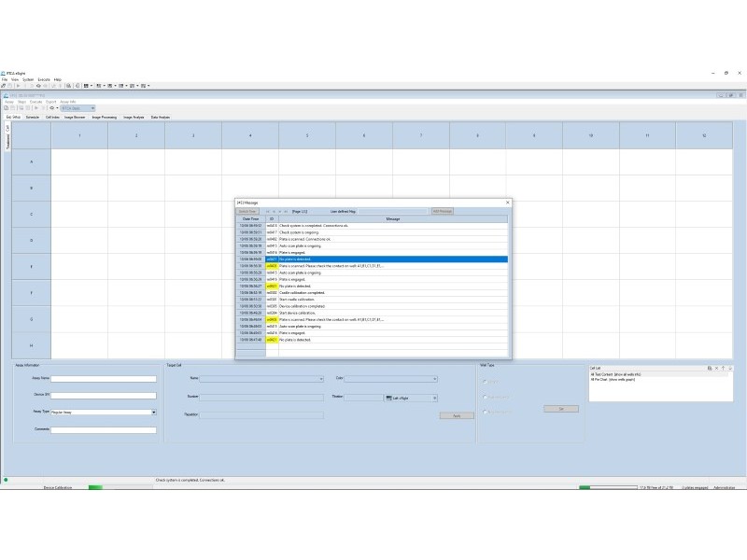This screenshot has width=747, height=560.
Task: Expand the Target Cell Name dropdown
Action: coord(321,379)
